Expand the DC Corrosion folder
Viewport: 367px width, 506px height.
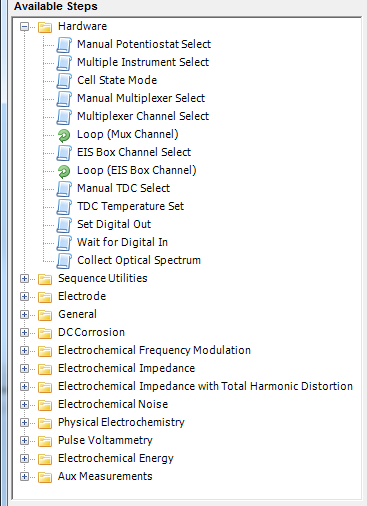[x=24, y=333]
